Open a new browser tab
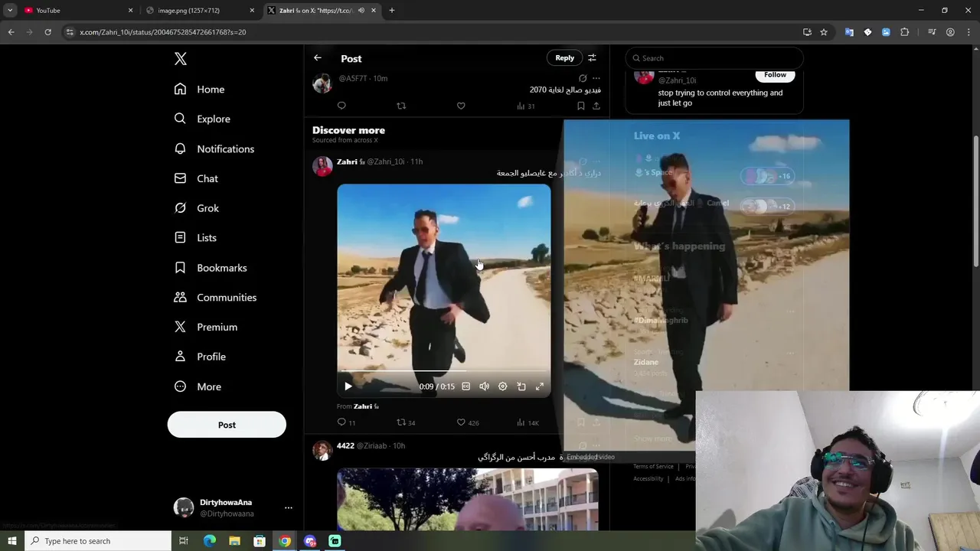Image resolution: width=980 pixels, height=551 pixels. click(x=391, y=11)
